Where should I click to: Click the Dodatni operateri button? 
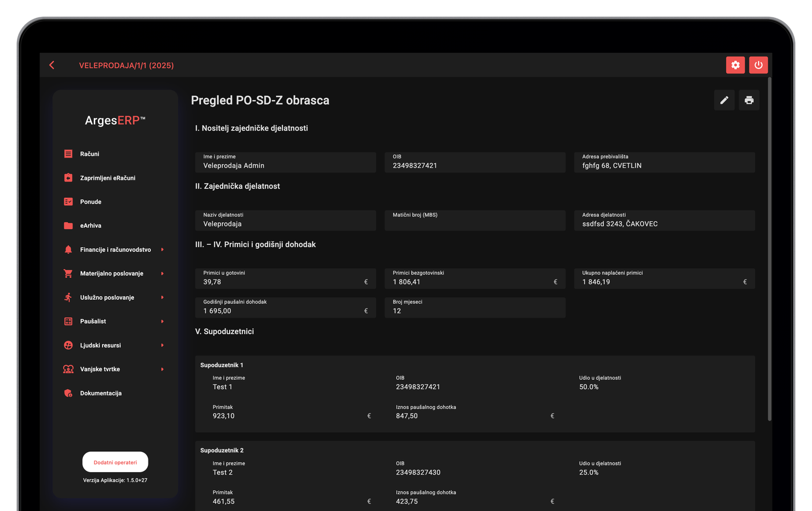(115, 462)
